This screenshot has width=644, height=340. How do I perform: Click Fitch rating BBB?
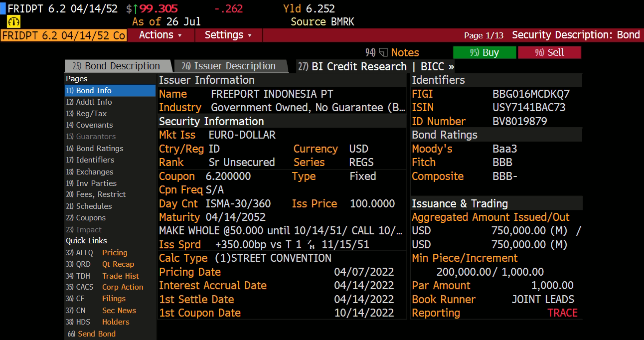(x=502, y=163)
